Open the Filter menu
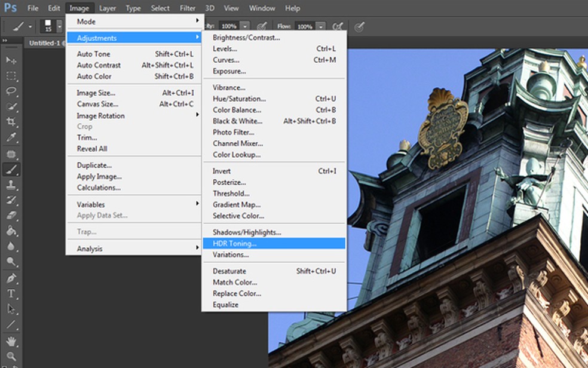 click(187, 8)
